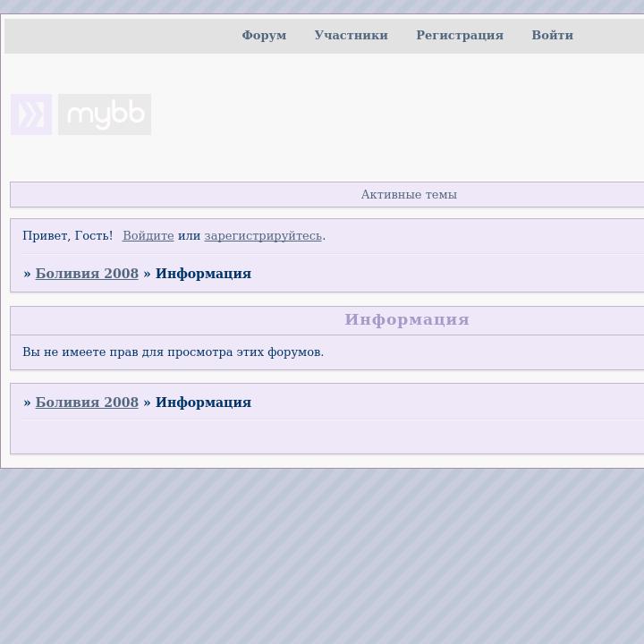Viewport: 644px width, 644px height.
Task: Click the зарегистрируйтесь link
Action: (x=263, y=236)
